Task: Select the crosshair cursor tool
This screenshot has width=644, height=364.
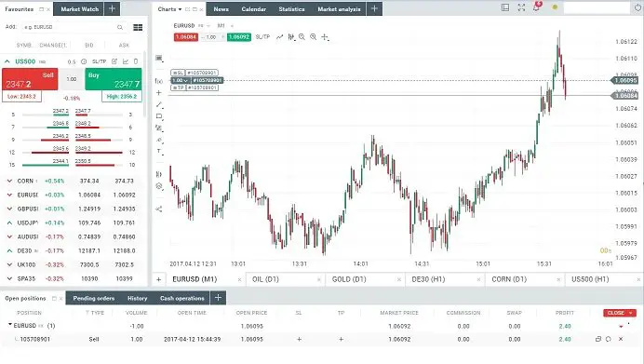Action: pyautogui.click(x=325, y=37)
